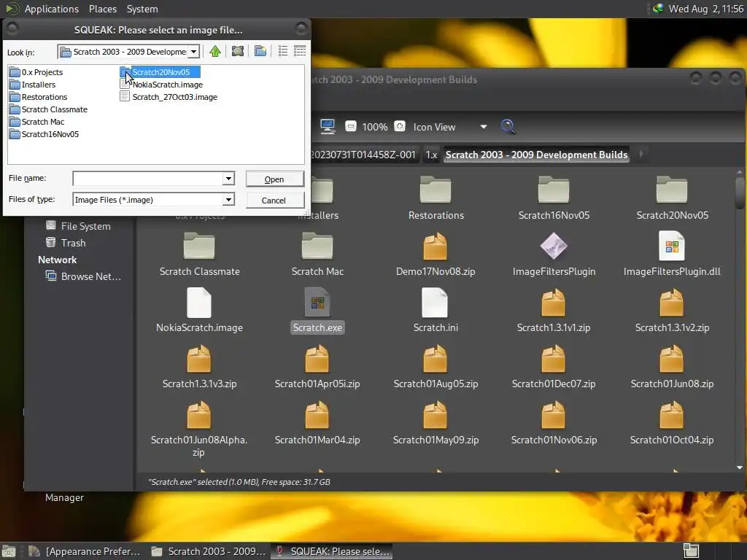Viewport: 747px width, 560px height.
Task: Select Scratch Classmate folder in file manager
Action: (199, 254)
